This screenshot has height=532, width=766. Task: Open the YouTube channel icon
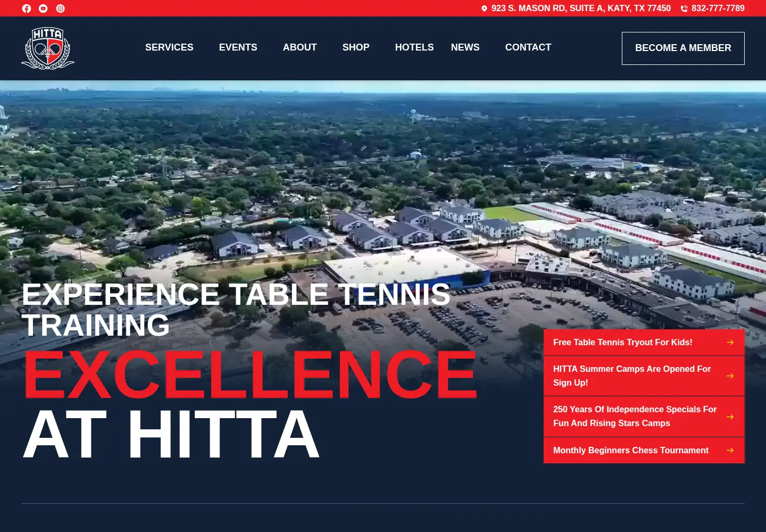point(44,9)
